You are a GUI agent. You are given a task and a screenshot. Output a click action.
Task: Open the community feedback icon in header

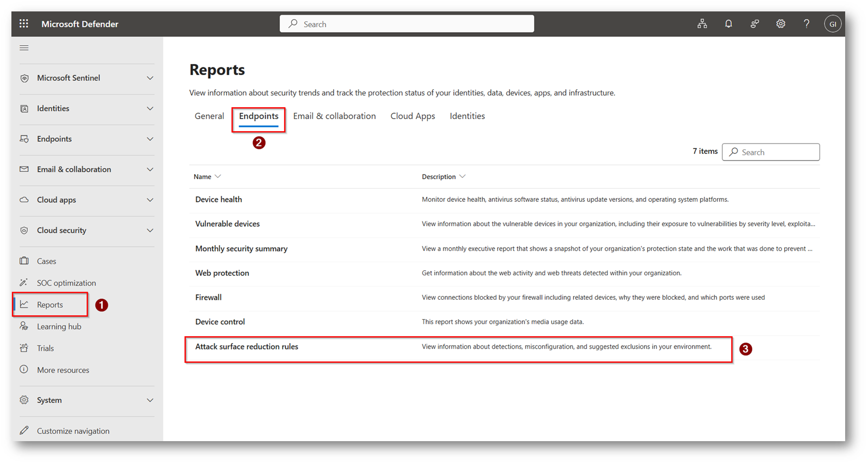point(754,24)
